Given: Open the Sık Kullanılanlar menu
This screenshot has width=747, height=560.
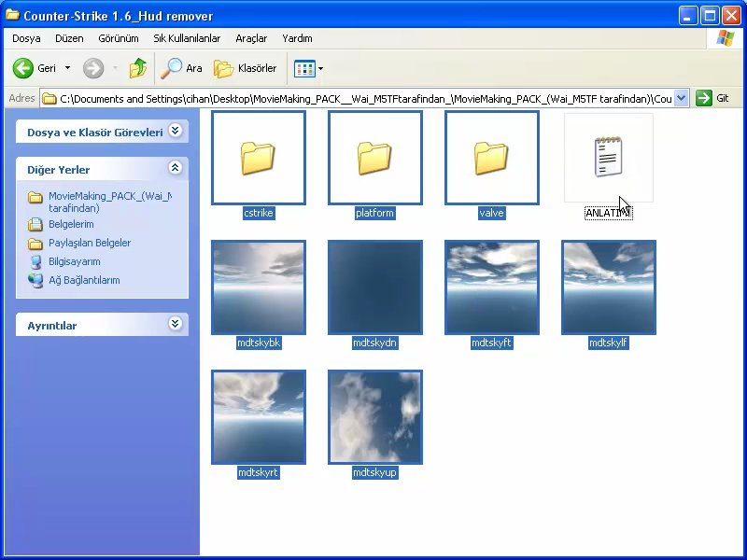Looking at the screenshot, I should click(187, 38).
